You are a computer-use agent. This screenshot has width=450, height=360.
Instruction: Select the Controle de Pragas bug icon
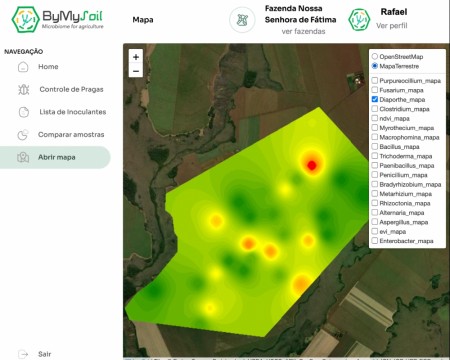[23, 89]
